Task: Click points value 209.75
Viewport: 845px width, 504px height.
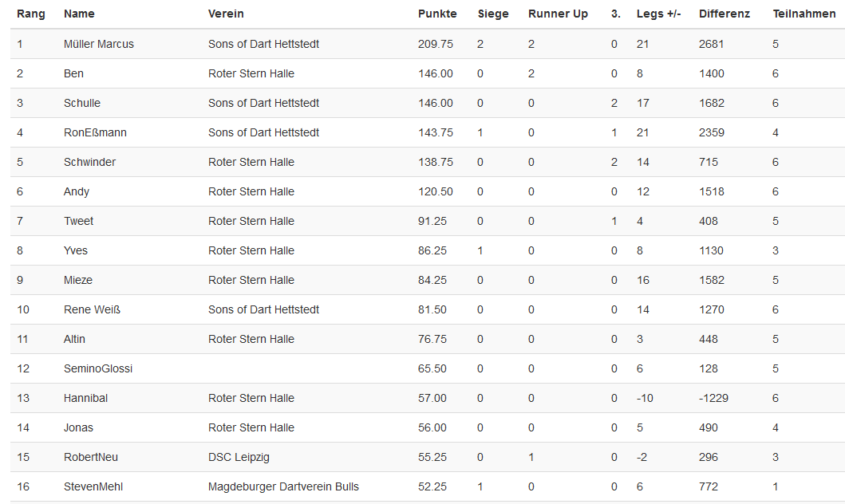Action: point(436,44)
